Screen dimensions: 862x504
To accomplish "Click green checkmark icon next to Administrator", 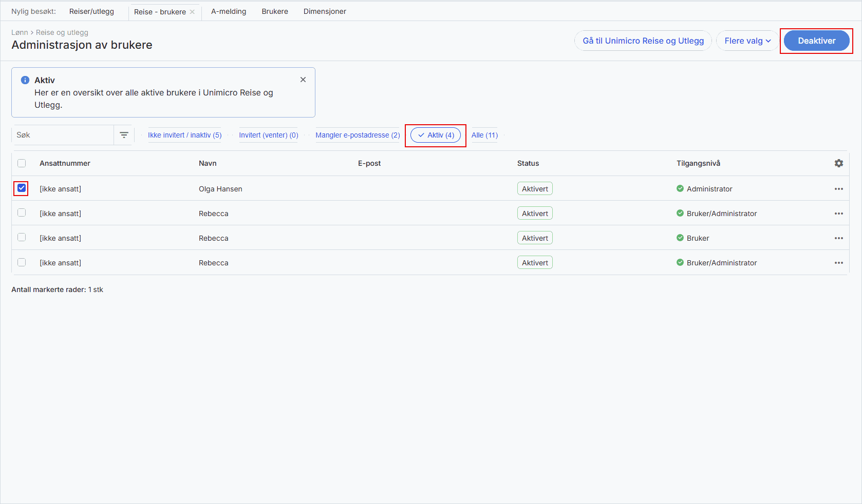I will tap(680, 188).
